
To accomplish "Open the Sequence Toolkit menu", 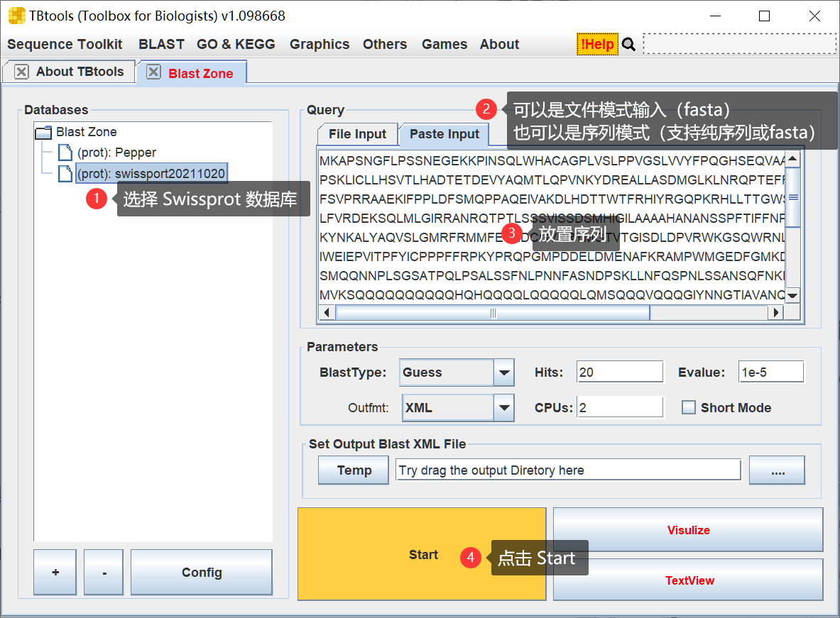I will pyautogui.click(x=65, y=45).
